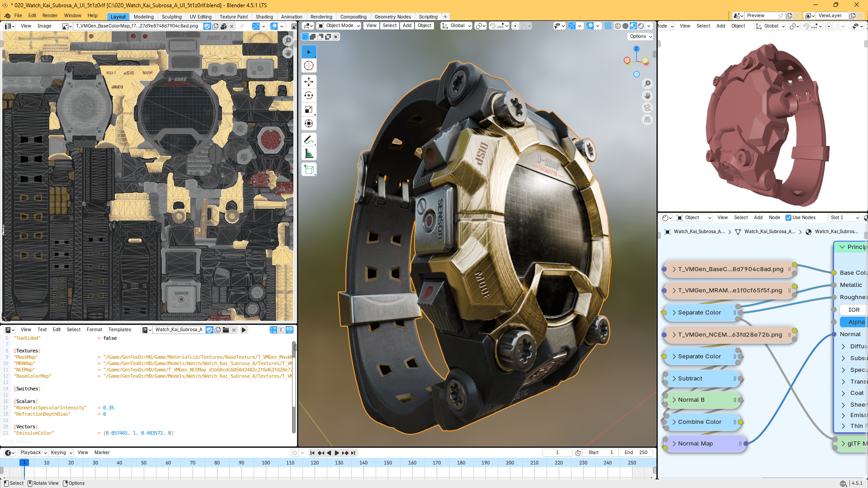Image resolution: width=868 pixels, height=488 pixels.
Task: Open the Slot 1 material slot dropdown
Action: pyautogui.click(x=844, y=218)
